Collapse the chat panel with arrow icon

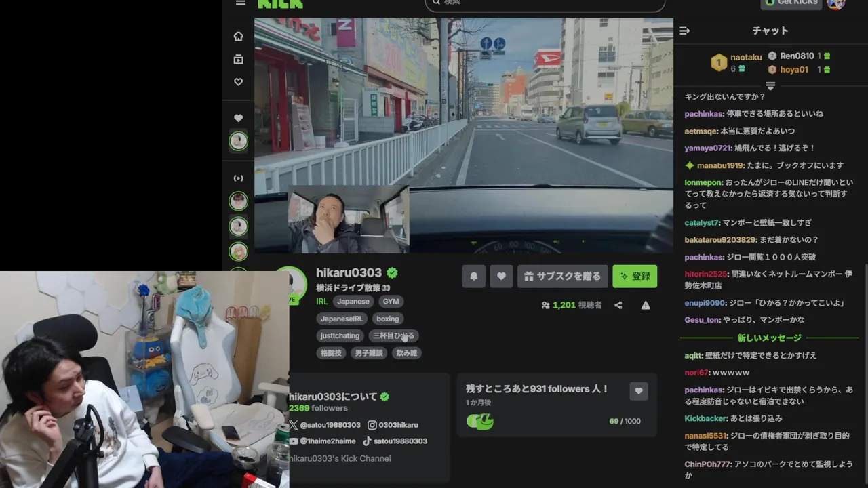[685, 30]
